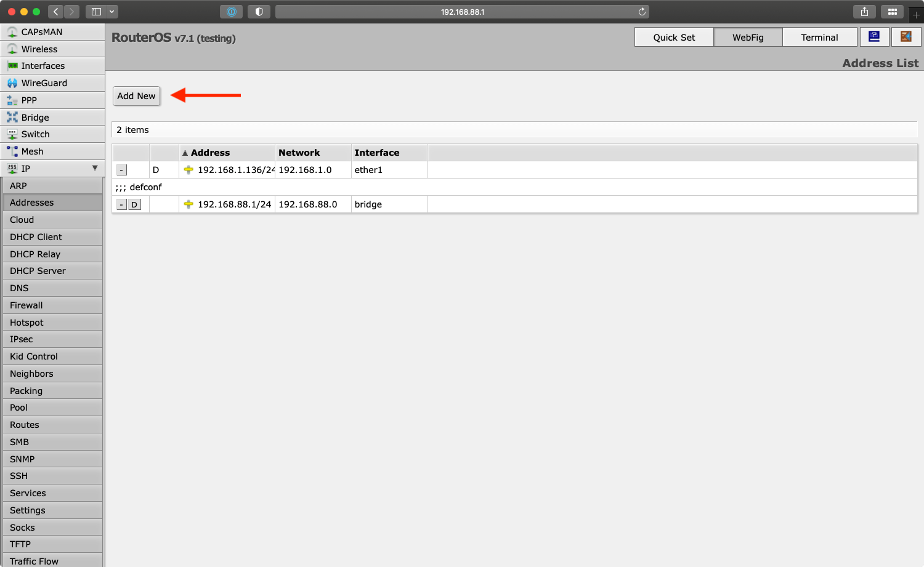Open DHCP Relay submenu
This screenshot has width=924, height=567.
click(52, 254)
